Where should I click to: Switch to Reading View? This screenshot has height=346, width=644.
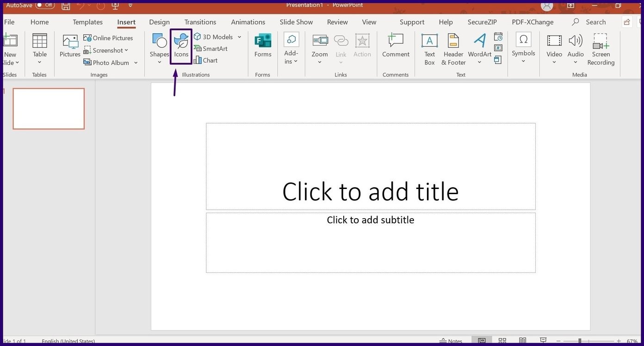523,341
